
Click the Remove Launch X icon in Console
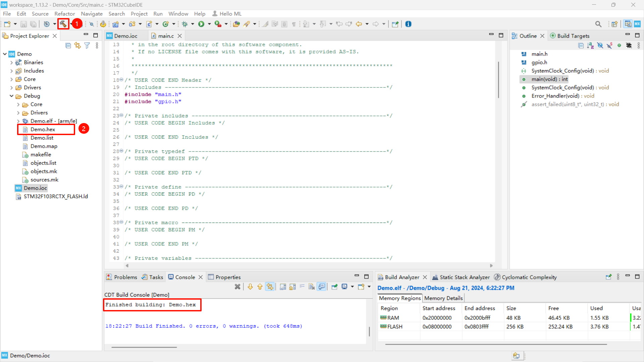tap(237, 287)
